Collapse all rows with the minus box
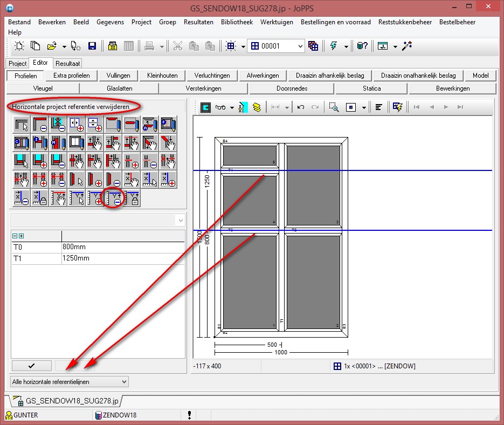Screen dimensions: 504x425 coord(15,236)
